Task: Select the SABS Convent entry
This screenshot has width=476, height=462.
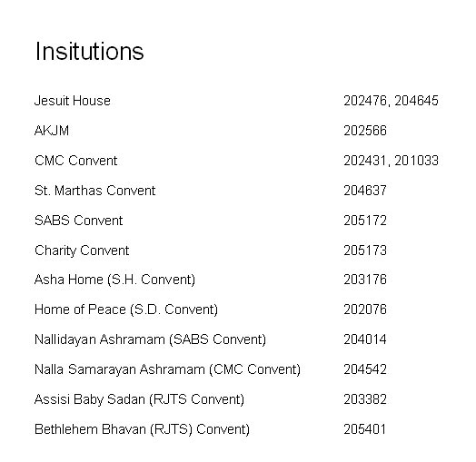Action: 79,221
